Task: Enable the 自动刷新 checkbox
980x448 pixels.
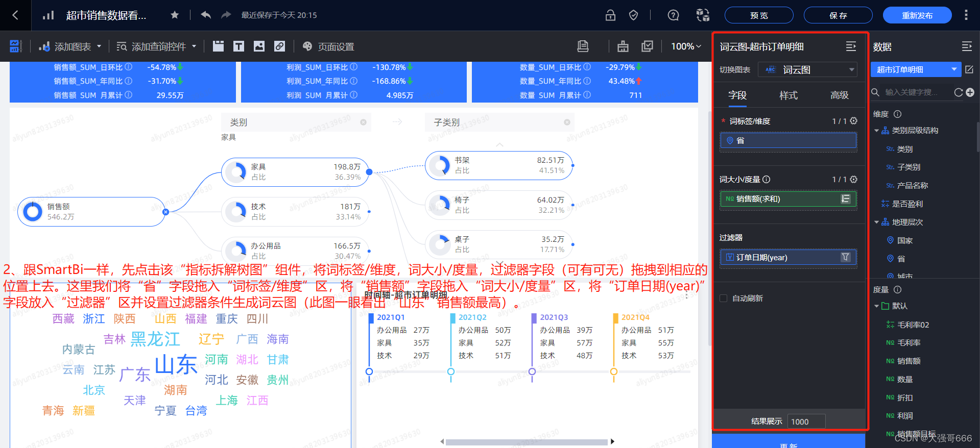Action: (x=724, y=298)
